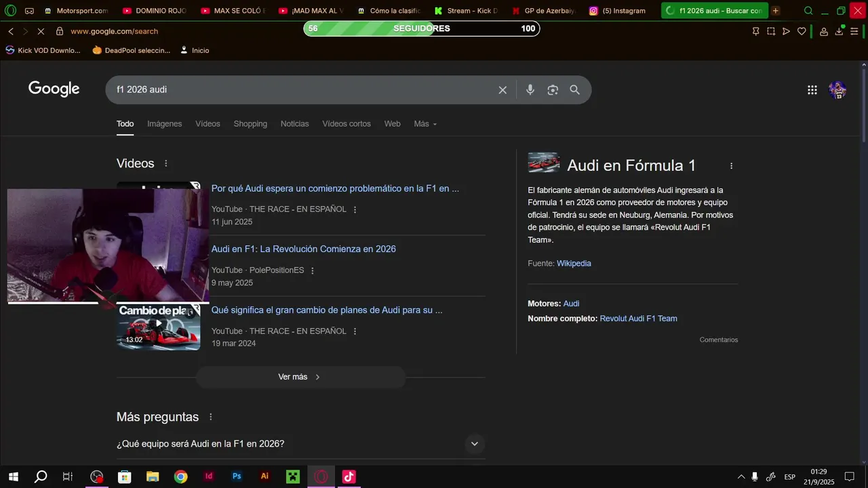Viewport: 868px width, 488px height.
Task: Open Audi motores link
Action: pos(571,304)
